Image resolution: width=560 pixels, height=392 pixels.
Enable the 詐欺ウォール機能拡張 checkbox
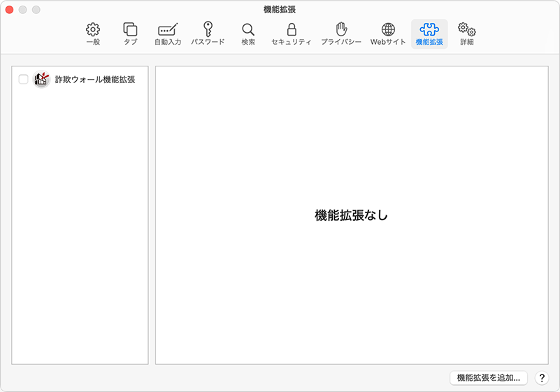click(23, 80)
